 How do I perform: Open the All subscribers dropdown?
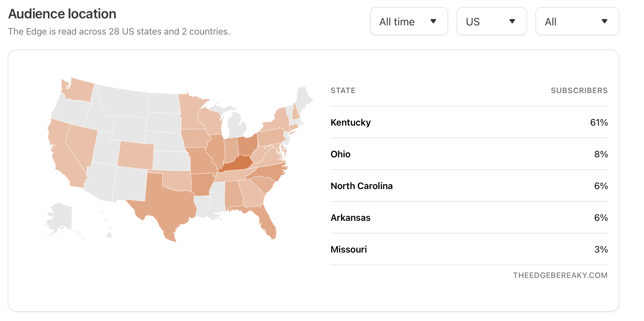tap(577, 22)
